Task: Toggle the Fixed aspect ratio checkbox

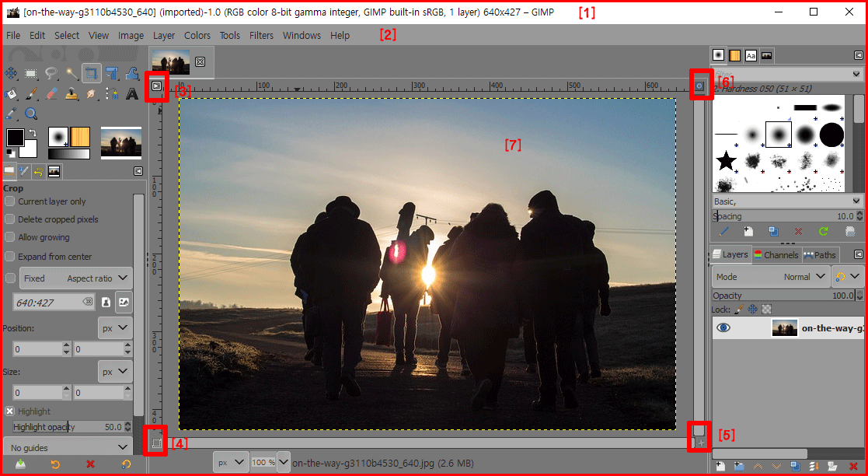Action: [9, 278]
